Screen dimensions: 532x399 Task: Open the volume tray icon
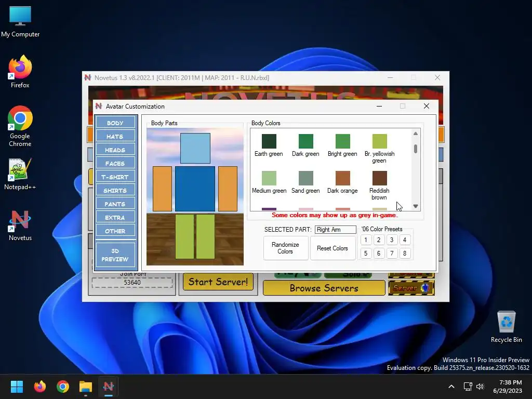480,387
